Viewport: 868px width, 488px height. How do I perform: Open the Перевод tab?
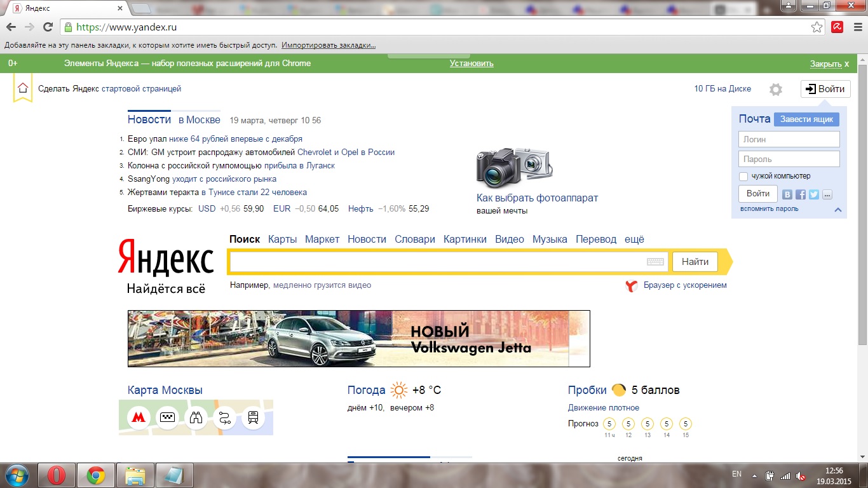click(x=596, y=240)
